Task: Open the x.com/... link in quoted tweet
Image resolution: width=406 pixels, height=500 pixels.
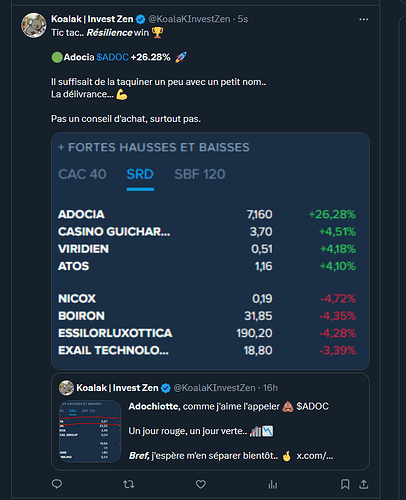Action: tap(315, 456)
